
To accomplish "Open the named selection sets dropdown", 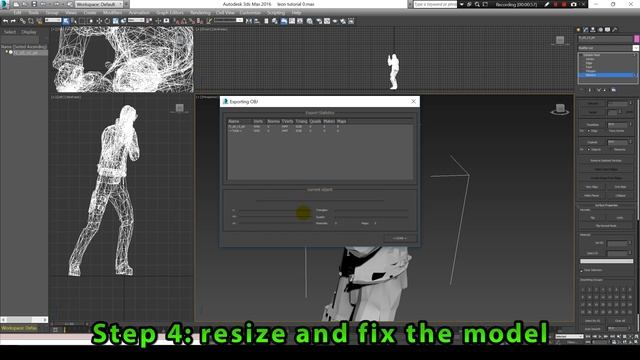I will coord(229,20).
